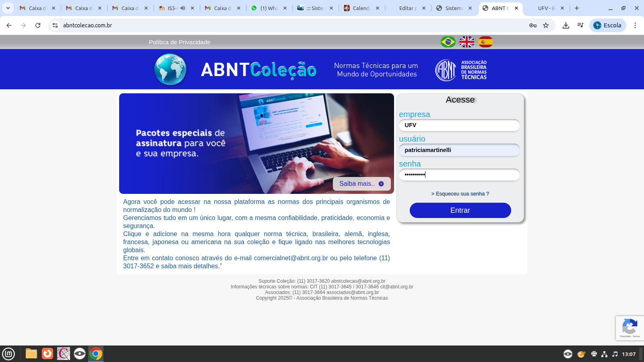Image resolution: width=644 pixels, height=362 pixels.
Task: Focus the empresa input field
Action: click(459, 125)
